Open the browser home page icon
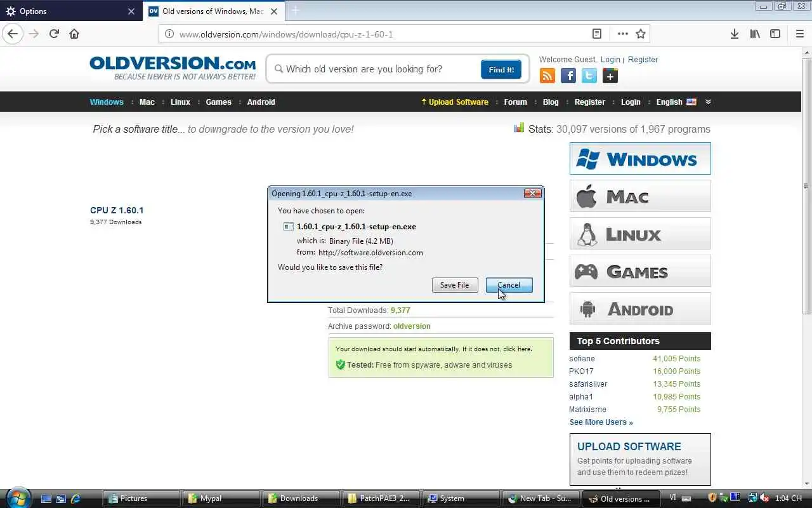The height and width of the screenshot is (508, 812). point(74,34)
